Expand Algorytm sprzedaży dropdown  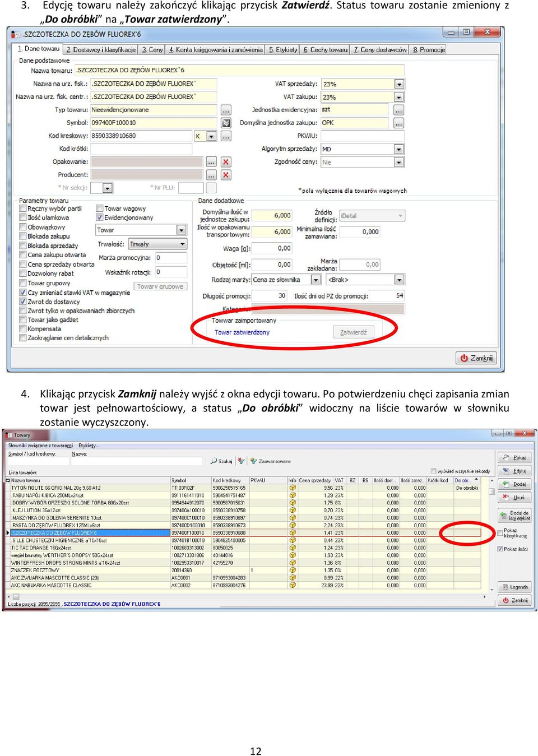point(399,149)
